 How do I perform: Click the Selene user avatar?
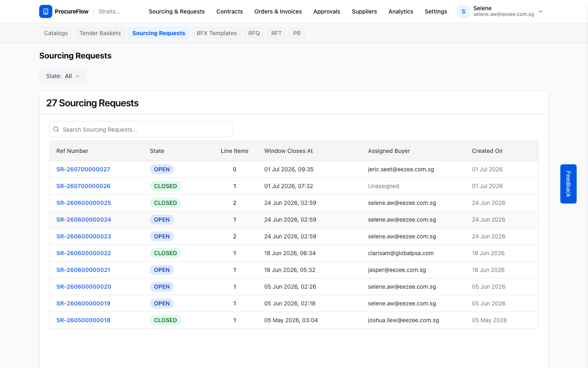pyautogui.click(x=463, y=11)
